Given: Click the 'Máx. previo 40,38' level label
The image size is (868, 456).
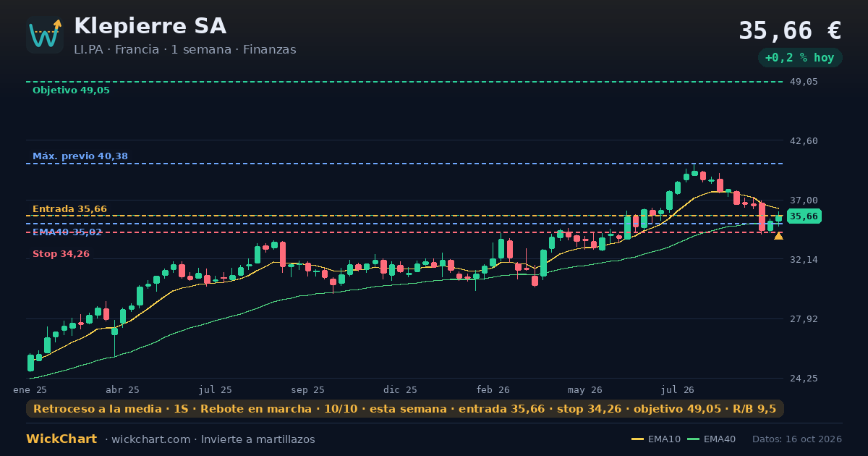Looking at the screenshot, I should [80, 156].
